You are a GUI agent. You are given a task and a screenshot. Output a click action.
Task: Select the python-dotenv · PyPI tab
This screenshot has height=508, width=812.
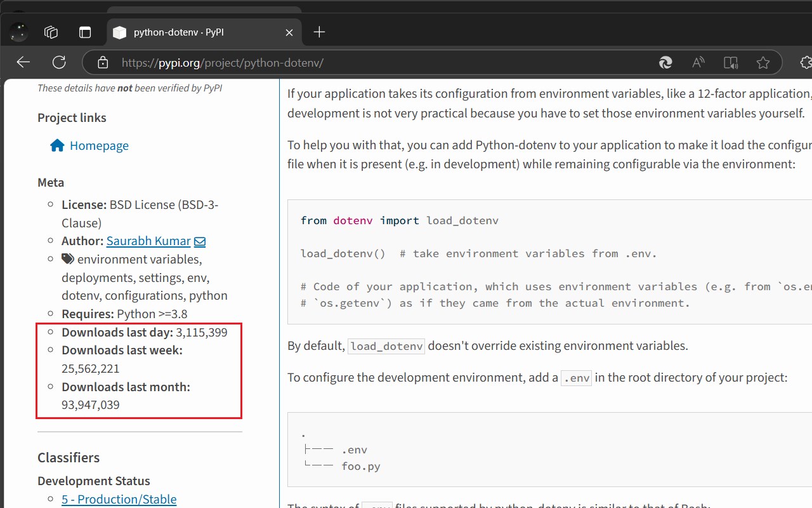coord(204,32)
